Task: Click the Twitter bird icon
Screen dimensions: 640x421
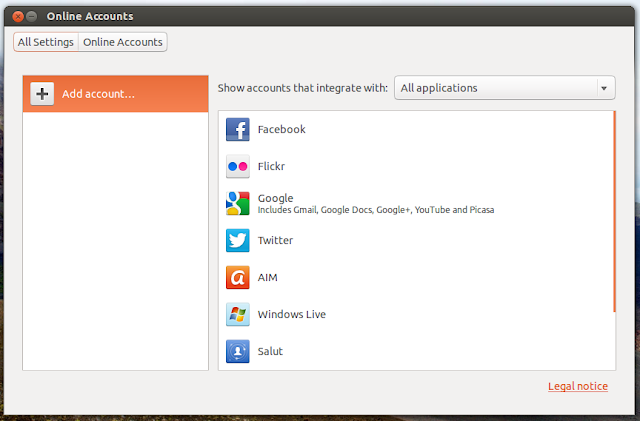Action: pos(238,240)
